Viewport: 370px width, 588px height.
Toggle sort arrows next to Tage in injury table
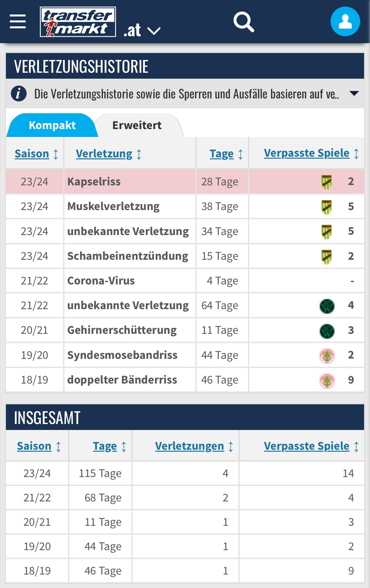coord(241,154)
